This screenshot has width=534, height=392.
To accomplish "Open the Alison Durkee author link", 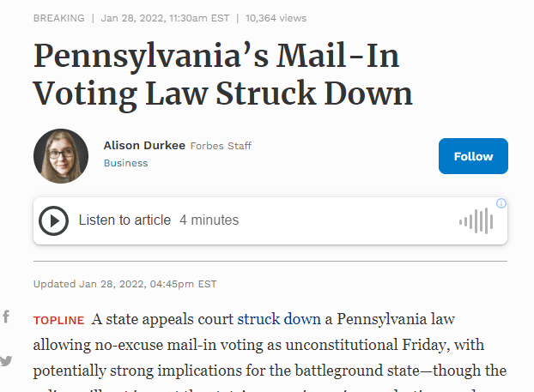I will click(x=143, y=145).
